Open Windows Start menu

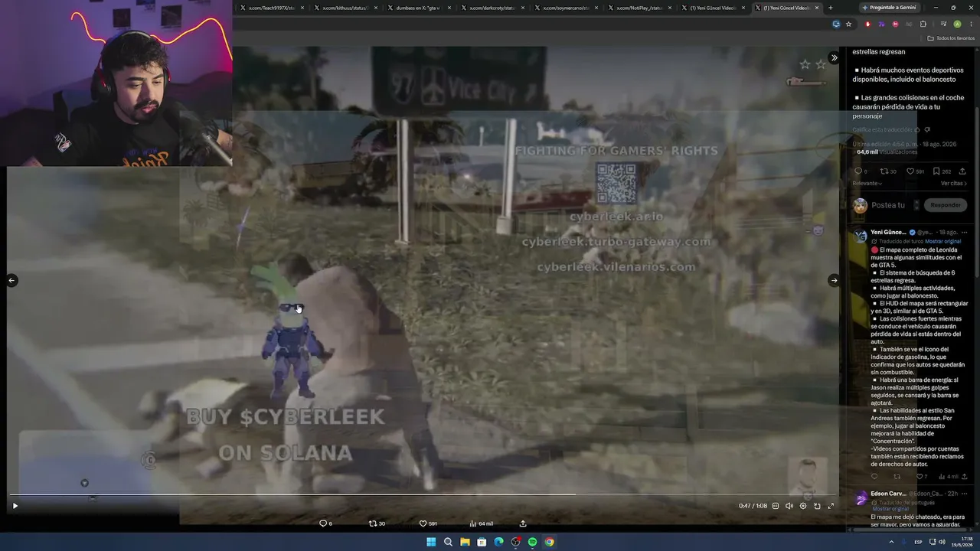pos(431,542)
